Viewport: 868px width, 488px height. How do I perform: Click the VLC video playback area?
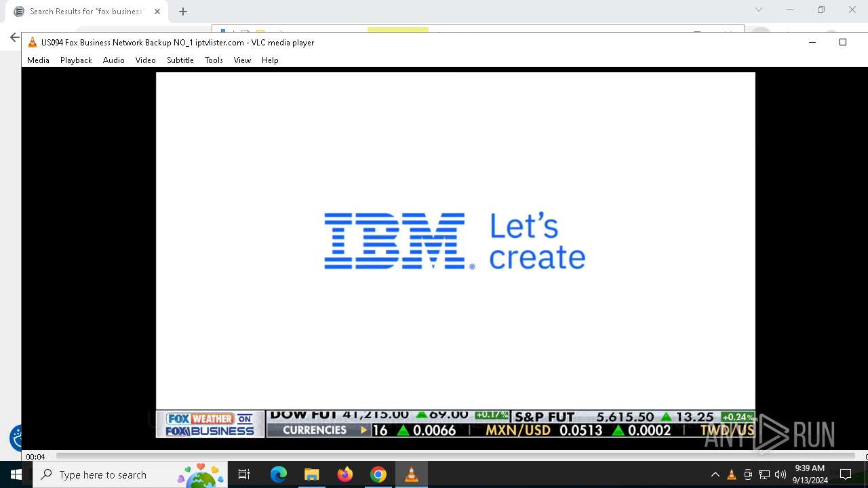[x=455, y=255]
